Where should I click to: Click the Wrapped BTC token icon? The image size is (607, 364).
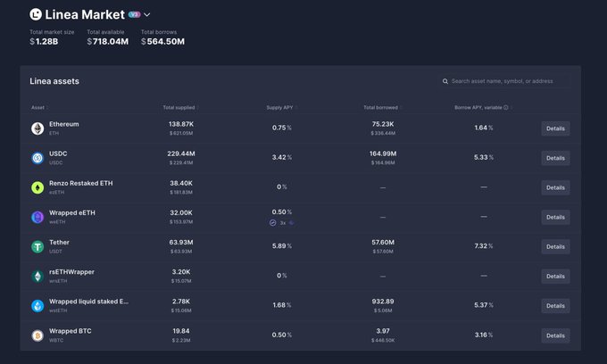(x=37, y=335)
